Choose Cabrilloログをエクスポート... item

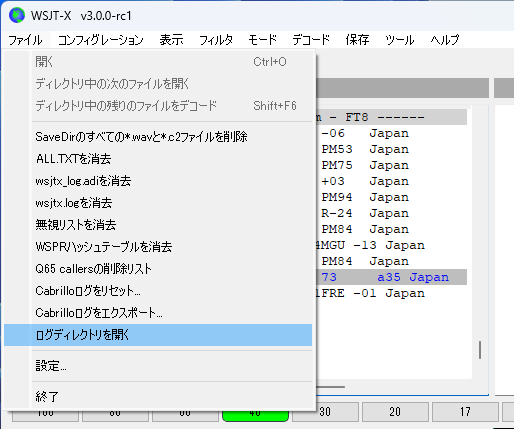(158, 313)
